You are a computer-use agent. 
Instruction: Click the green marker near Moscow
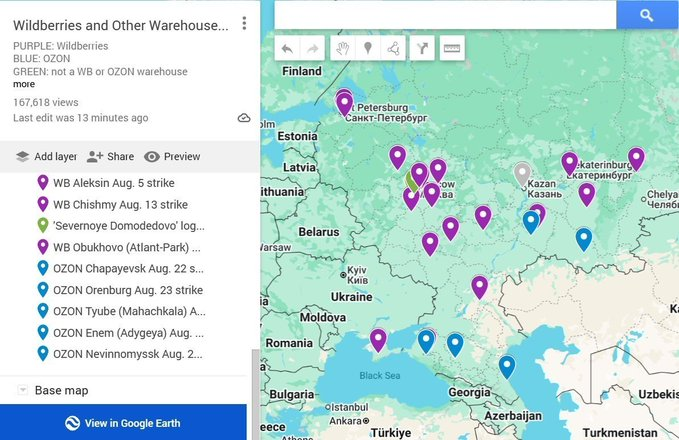411,182
